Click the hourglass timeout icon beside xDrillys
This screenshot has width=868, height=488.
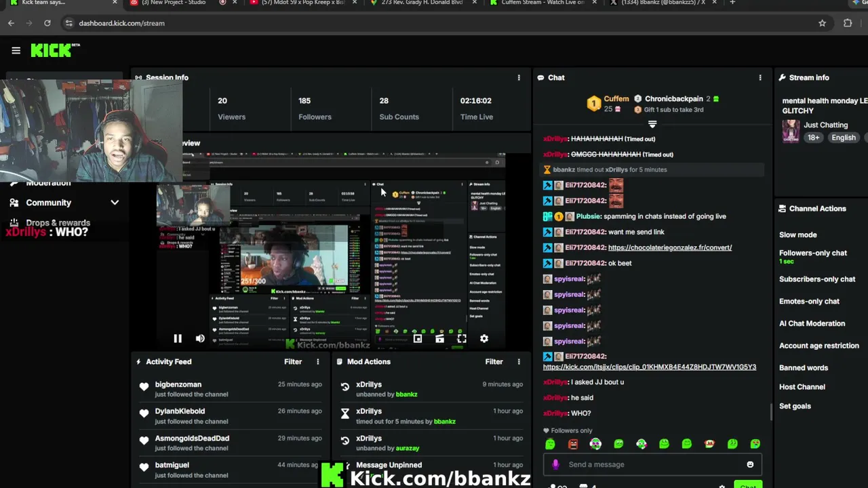345,413
